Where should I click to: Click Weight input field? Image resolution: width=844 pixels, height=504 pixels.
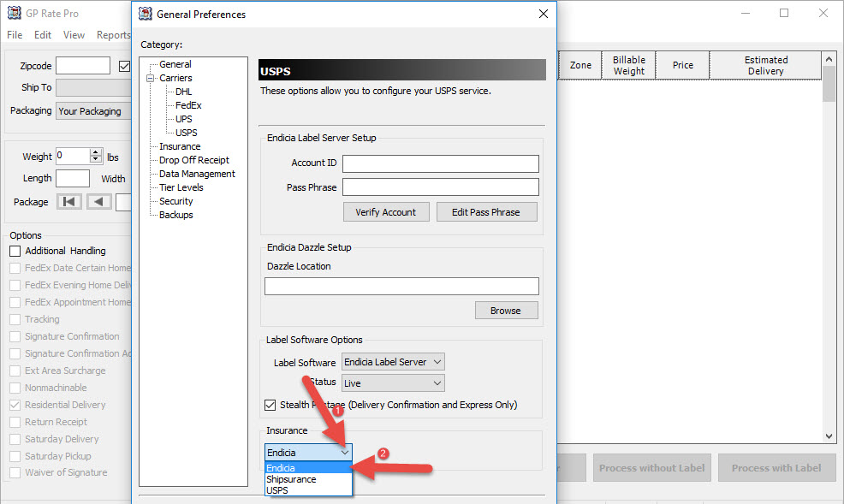click(x=74, y=156)
